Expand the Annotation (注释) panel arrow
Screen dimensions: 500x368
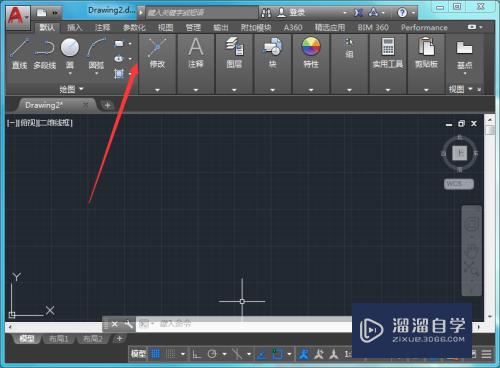tap(196, 90)
